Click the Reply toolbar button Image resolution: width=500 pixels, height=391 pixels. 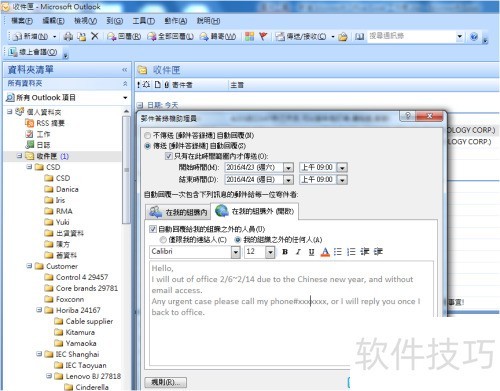124,36
